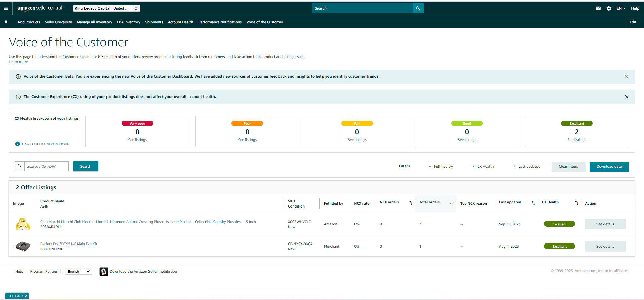
Task: Open the Perfect Fry Main Fan Kit link
Action: (x=69, y=244)
